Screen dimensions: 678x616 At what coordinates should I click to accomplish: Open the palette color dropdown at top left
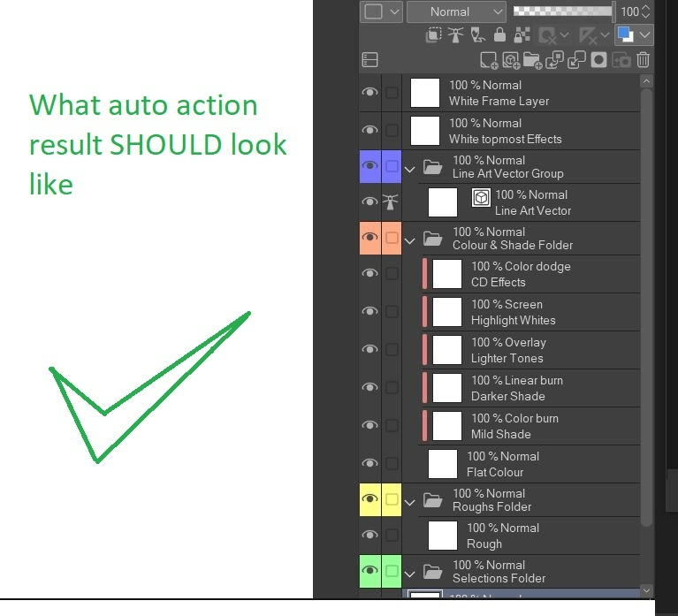381,11
